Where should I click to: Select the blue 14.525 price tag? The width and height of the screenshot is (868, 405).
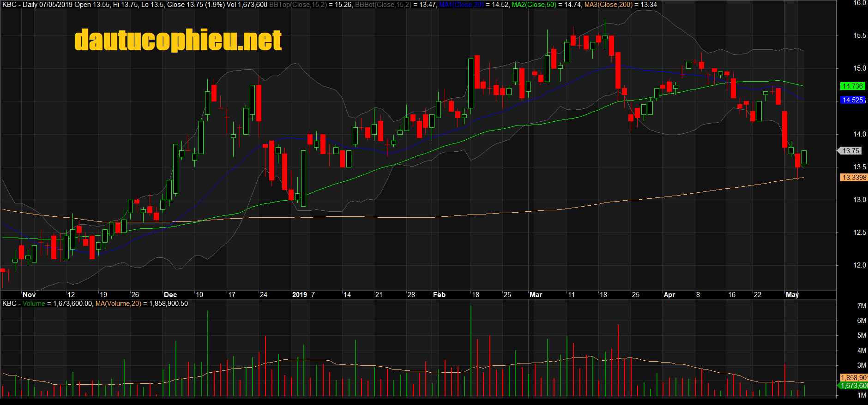[x=852, y=100]
